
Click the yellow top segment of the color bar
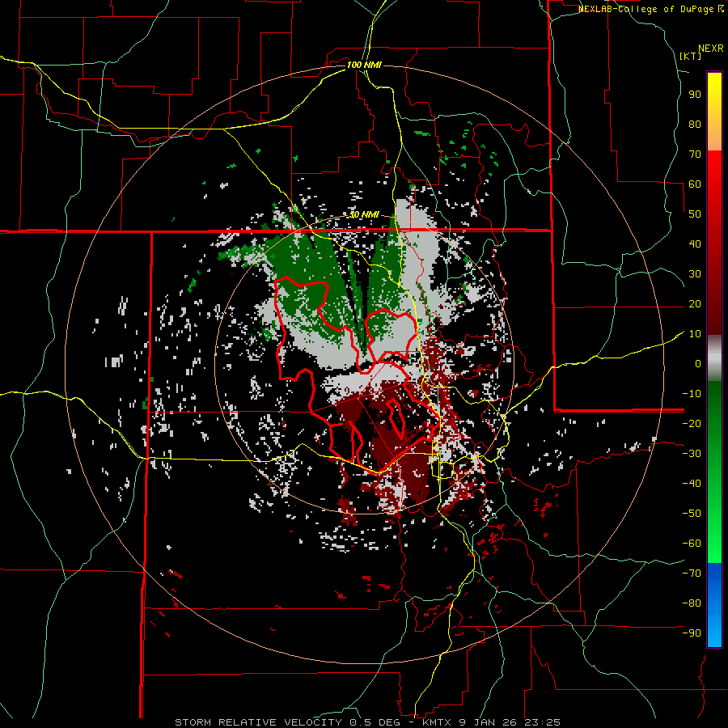coord(714,112)
